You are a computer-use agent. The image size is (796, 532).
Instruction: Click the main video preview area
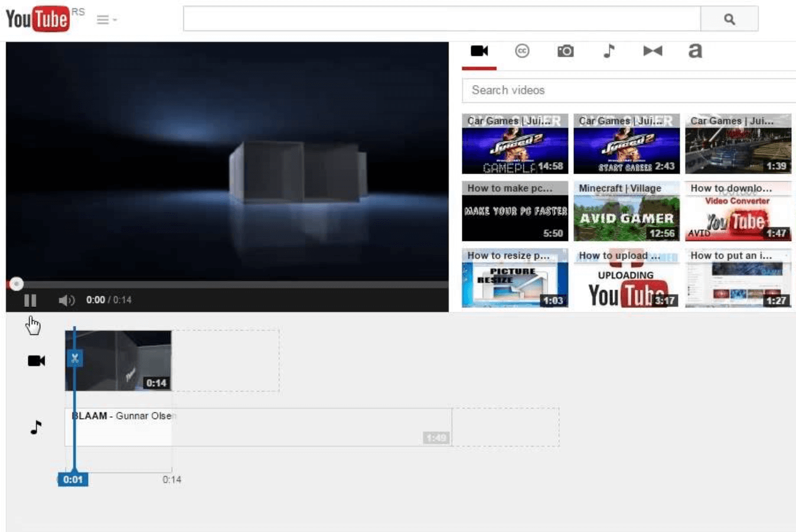227,161
